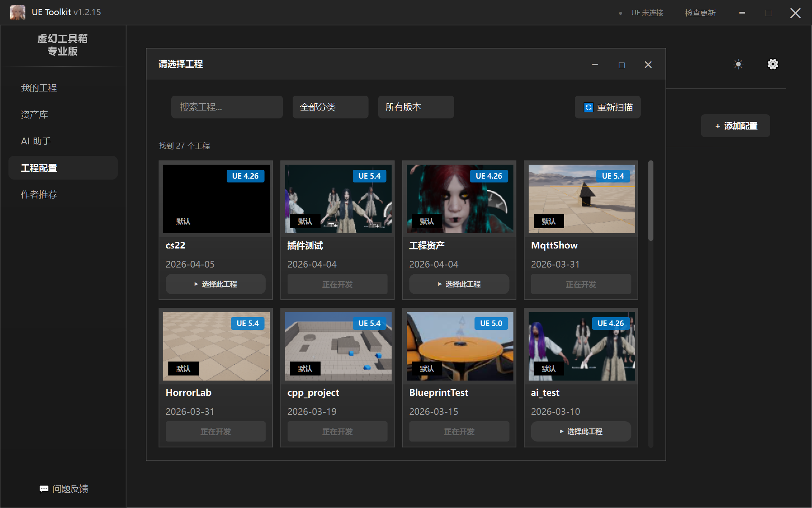812x508 pixels.
Task: Click the 默认 tag on 插件测试 thumbnail
Action: coord(305,221)
